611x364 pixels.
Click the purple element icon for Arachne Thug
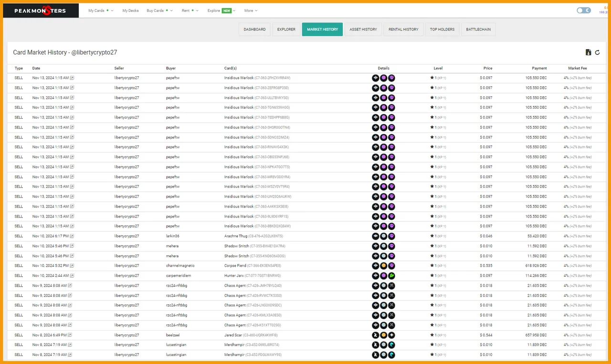tap(391, 236)
